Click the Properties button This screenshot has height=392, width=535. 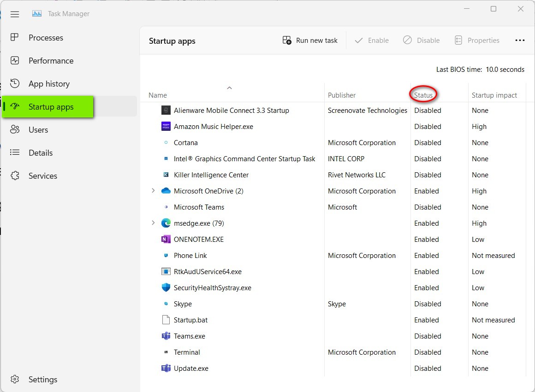pyautogui.click(x=477, y=40)
